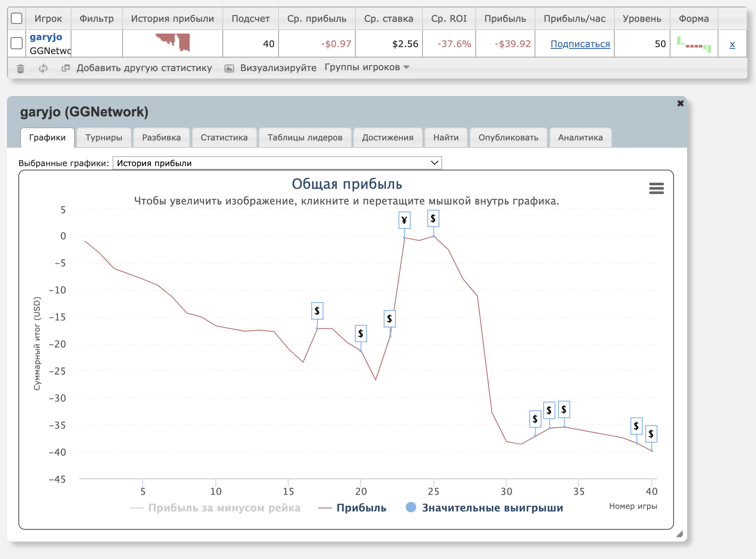
Task: Open the Статистика tab
Action: [224, 138]
